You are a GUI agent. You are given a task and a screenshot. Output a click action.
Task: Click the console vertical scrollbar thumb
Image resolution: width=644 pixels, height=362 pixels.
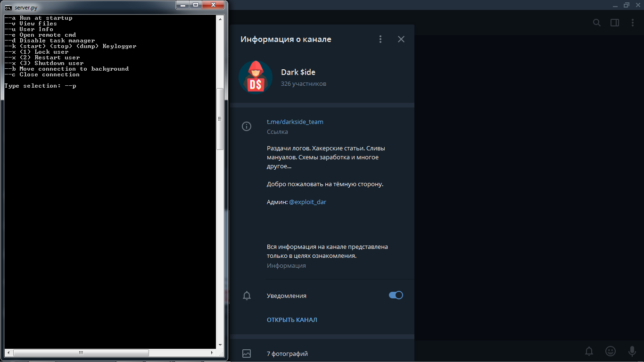tap(220, 119)
